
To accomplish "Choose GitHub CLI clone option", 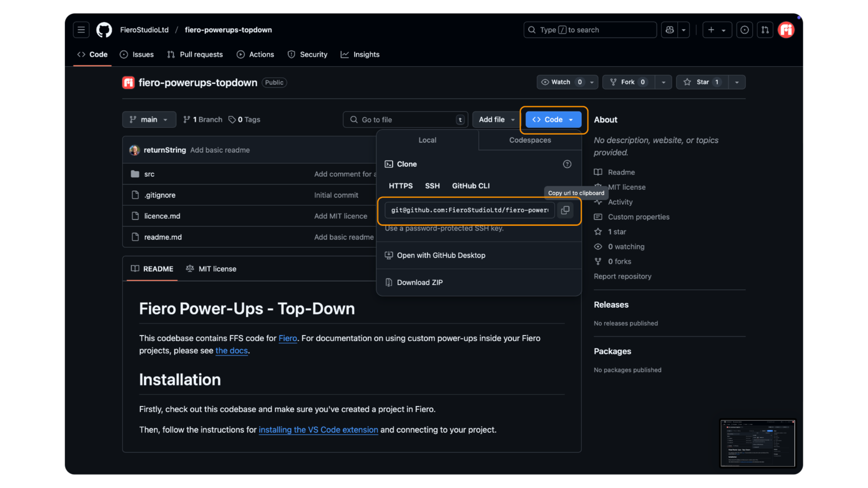I will click(471, 186).
